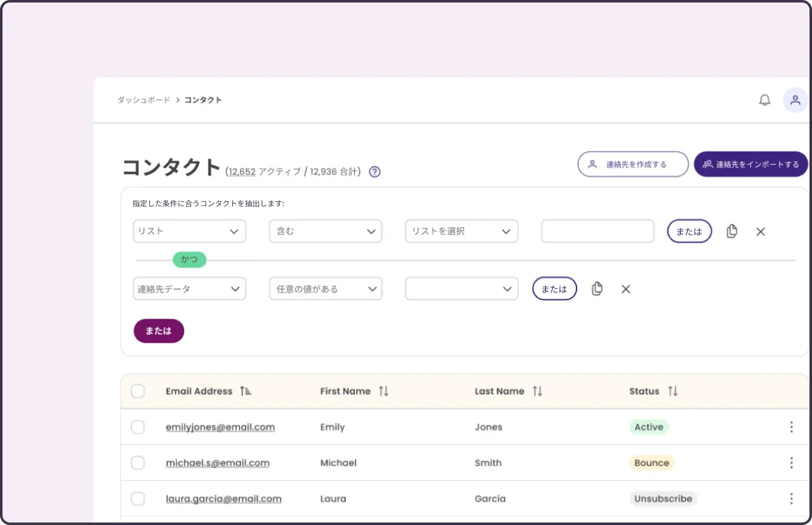
Task: Select the checkbox next to Laura Garcia
Action: (x=137, y=498)
